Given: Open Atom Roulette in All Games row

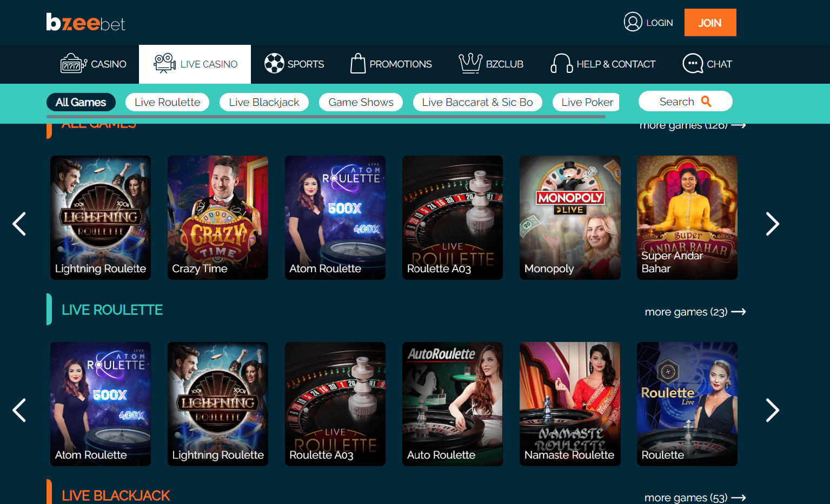Looking at the screenshot, I should pyautogui.click(x=335, y=218).
